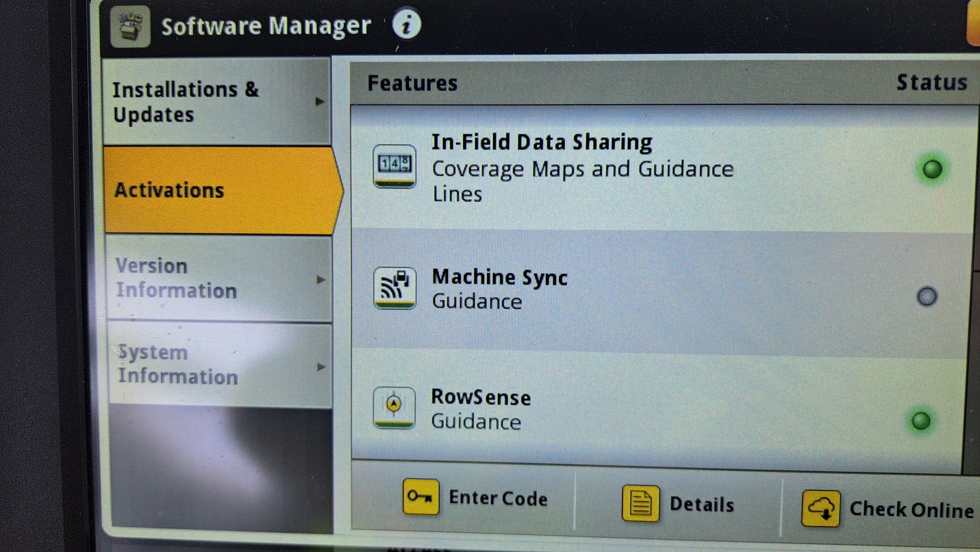Expand the System Information arrow
This screenshot has width=980, height=552.
pos(321,367)
